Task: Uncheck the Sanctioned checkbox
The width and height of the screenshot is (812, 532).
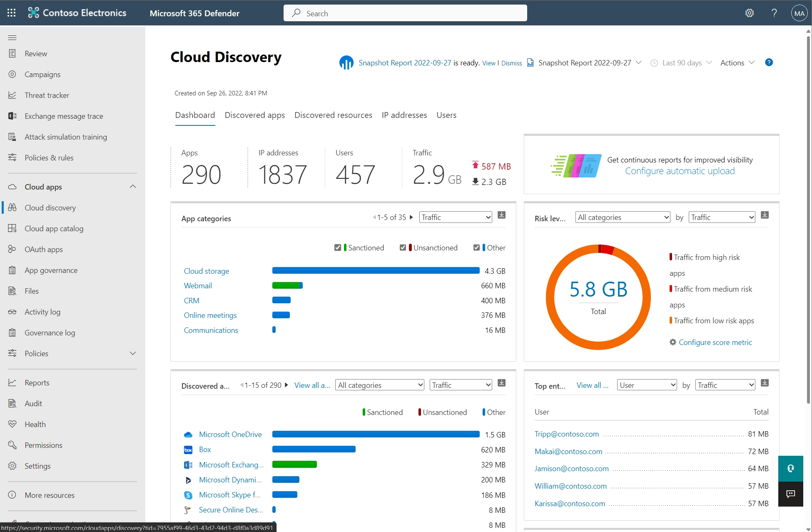Action: (338, 247)
